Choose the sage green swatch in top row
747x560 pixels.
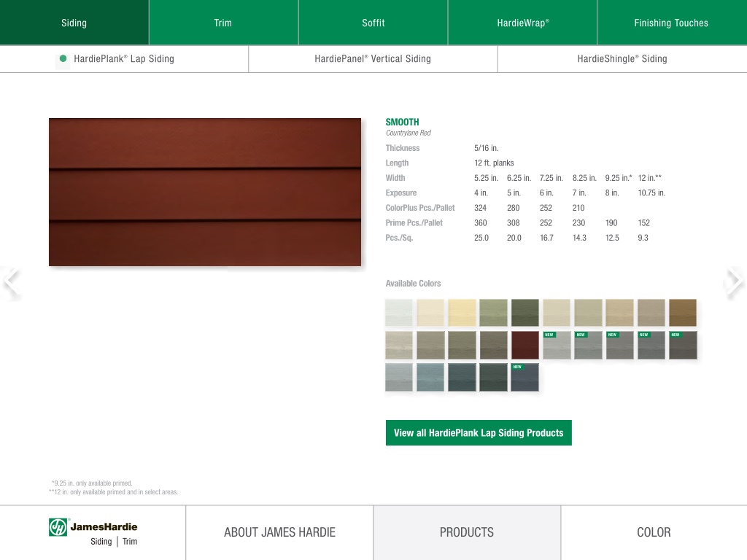[x=494, y=313]
